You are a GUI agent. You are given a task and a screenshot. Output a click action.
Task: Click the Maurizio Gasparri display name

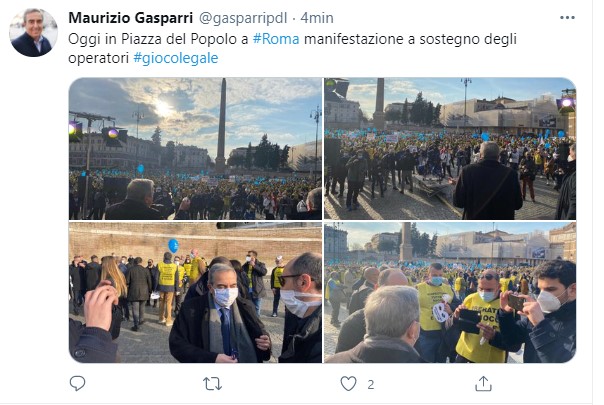131,18
